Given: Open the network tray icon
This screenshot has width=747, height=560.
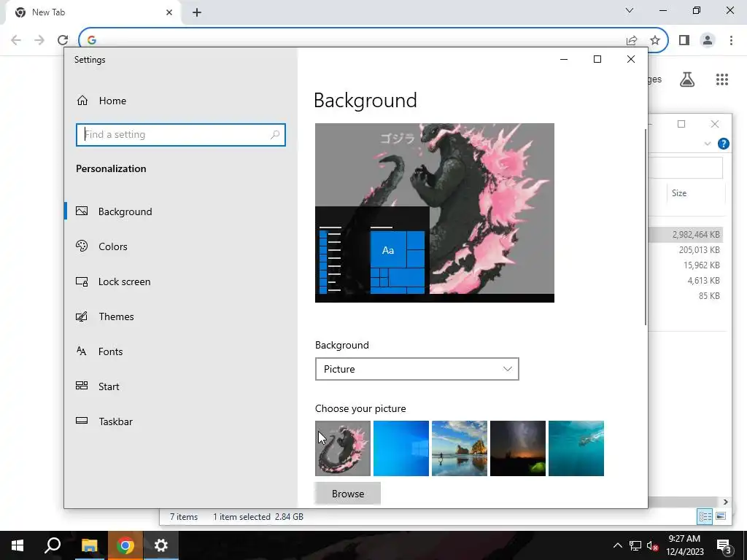Looking at the screenshot, I should click(x=635, y=545).
